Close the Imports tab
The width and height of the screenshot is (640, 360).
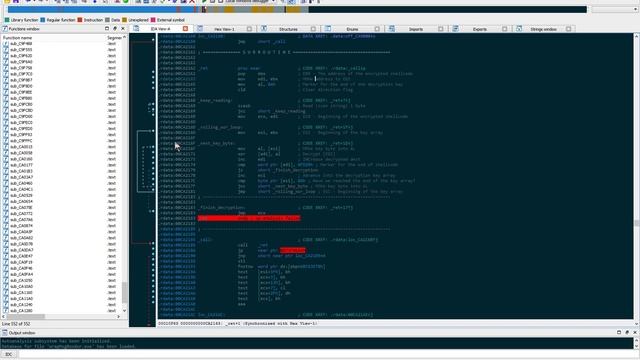click(440, 29)
